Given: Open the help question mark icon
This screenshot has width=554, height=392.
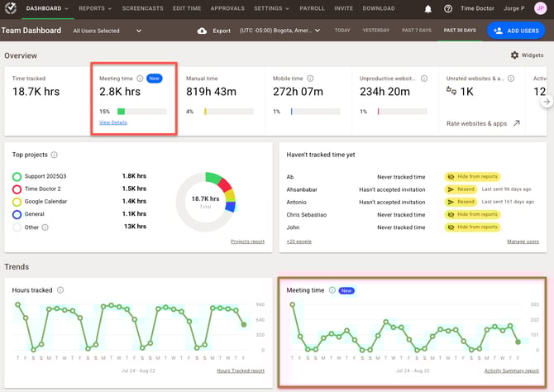Looking at the screenshot, I should tap(448, 9).
